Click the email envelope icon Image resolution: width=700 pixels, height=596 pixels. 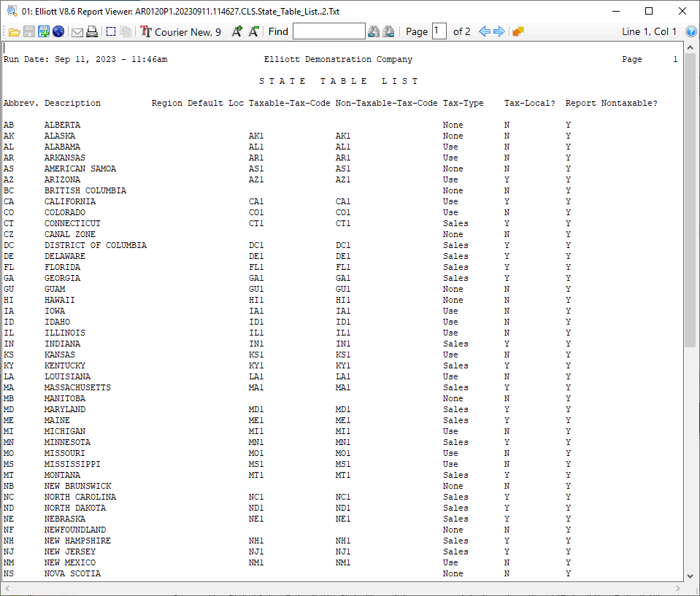click(77, 31)
